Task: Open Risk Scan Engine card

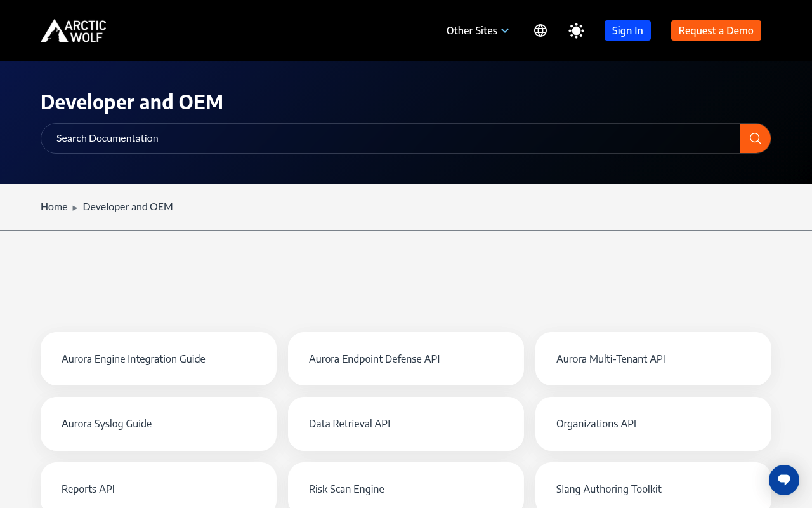Action: (406, 486)
